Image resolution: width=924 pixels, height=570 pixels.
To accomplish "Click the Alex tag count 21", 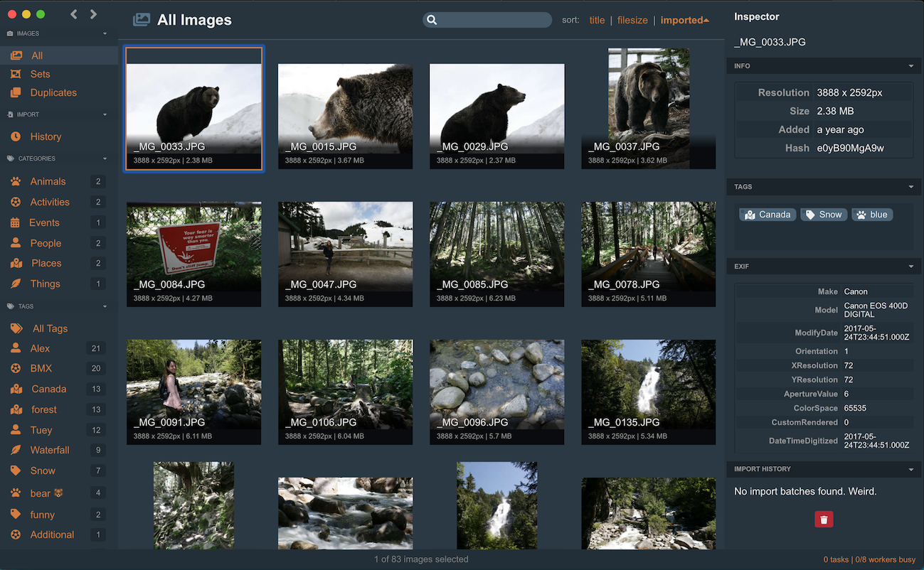I will tap(96, 348).
